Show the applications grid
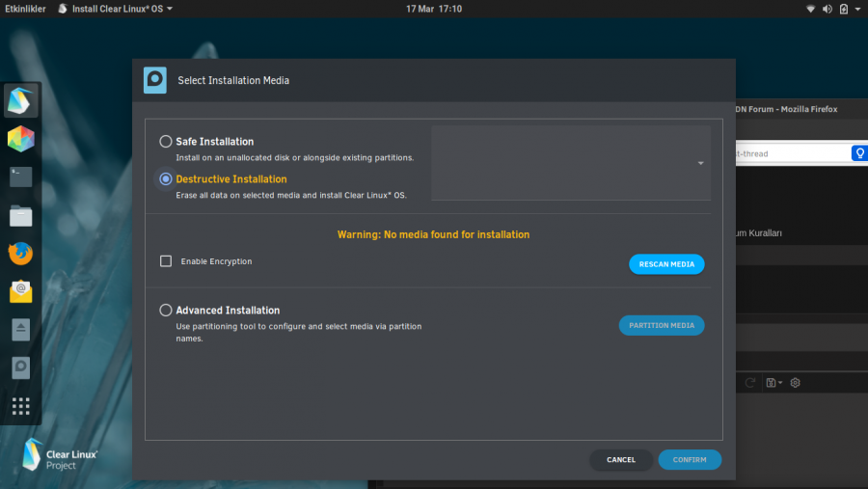 point(21,405)
